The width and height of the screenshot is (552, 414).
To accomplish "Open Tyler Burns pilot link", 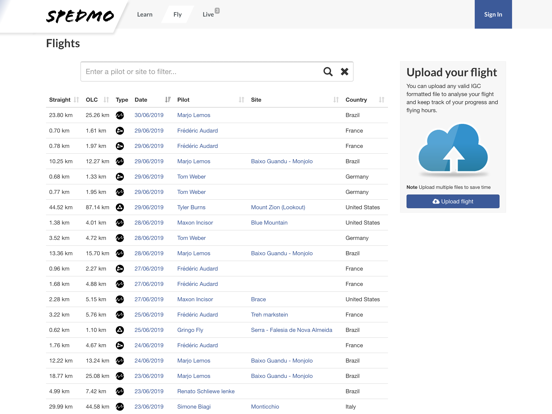I will tap(191, 207).
